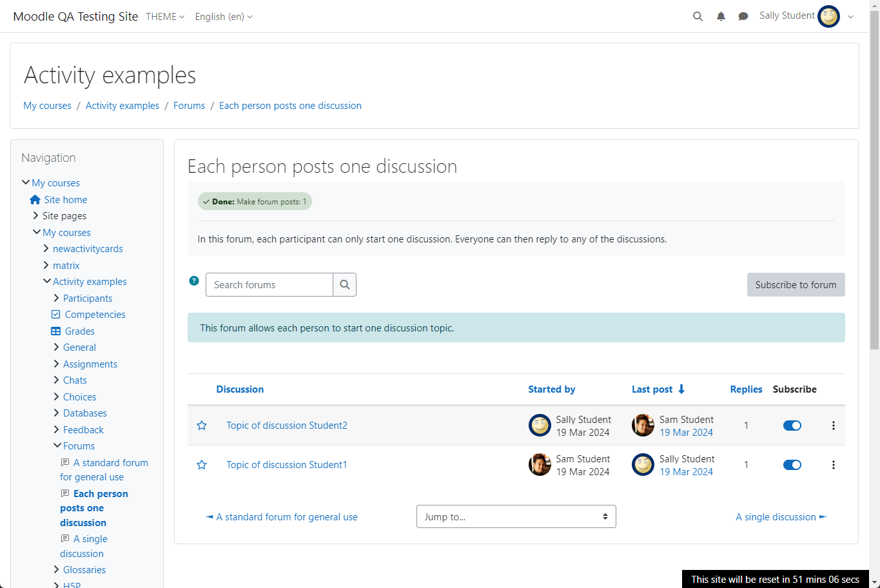Click My courses in the breadcrumb
This screenshot has height=588, width=880.
click(x=47, y=106)
